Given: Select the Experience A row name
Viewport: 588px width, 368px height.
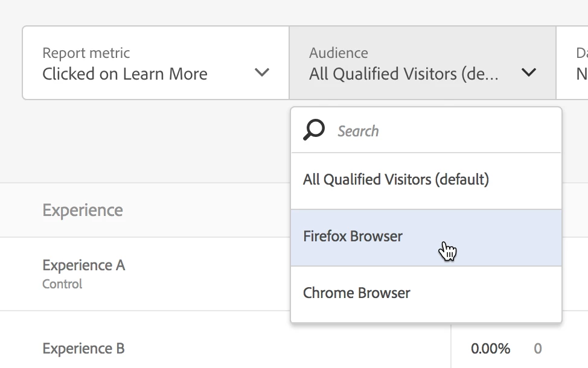Looking at the screenshot, I should pyautogui.click(x=84, y=265).
